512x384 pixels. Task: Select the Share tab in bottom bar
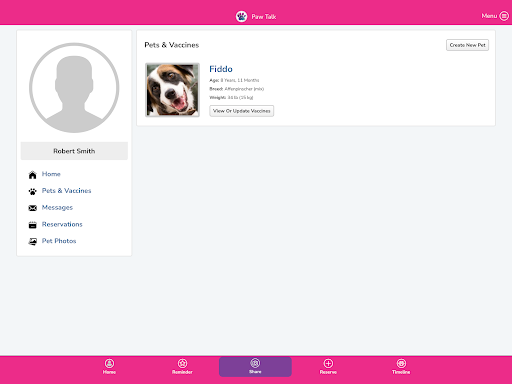click(255, 367)
